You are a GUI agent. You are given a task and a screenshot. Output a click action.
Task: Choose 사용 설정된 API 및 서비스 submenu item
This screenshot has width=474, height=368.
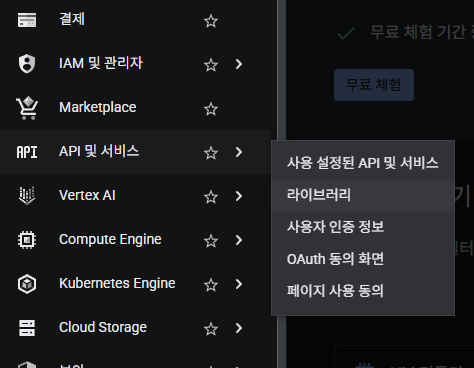[x=363, y=163]
